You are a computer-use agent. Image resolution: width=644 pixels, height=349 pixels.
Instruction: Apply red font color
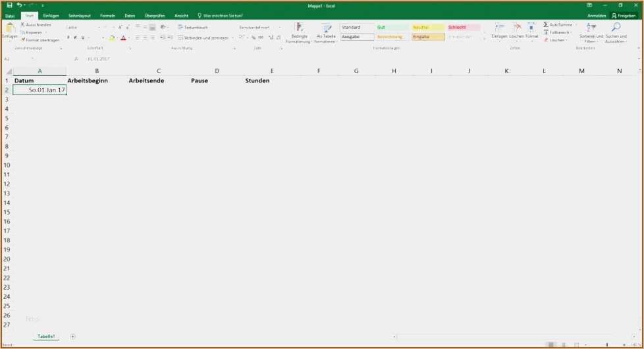click(x=123, y=38)
